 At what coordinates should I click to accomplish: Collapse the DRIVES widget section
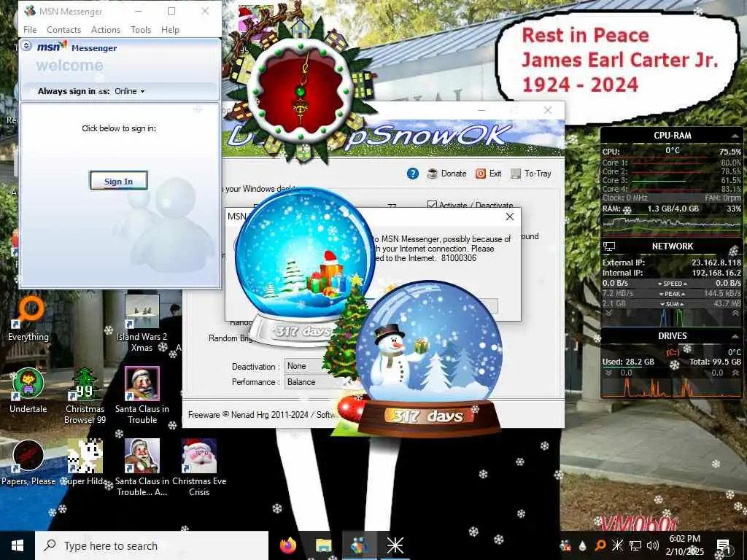735,337
